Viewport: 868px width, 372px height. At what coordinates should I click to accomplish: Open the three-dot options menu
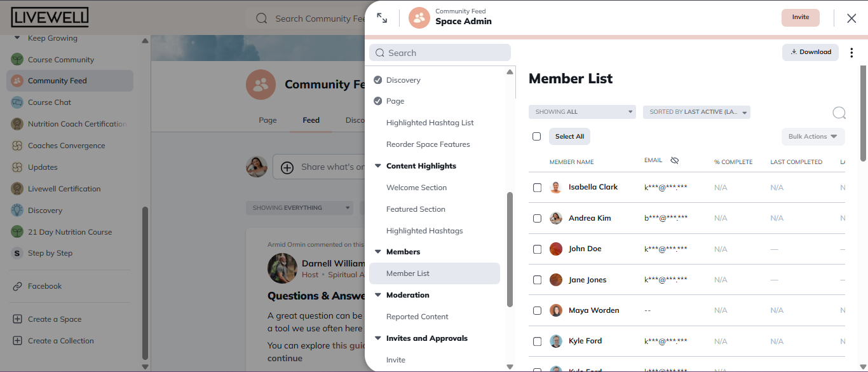(851, 52)
